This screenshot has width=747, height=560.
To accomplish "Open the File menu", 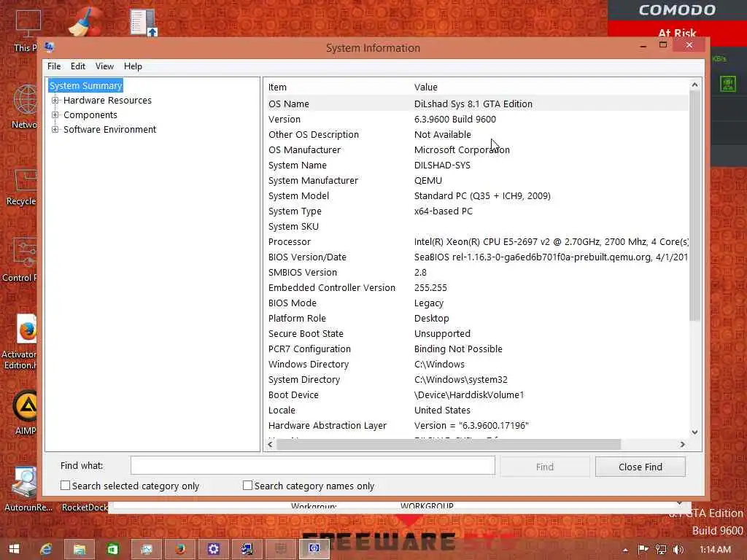I will (54, 66).
